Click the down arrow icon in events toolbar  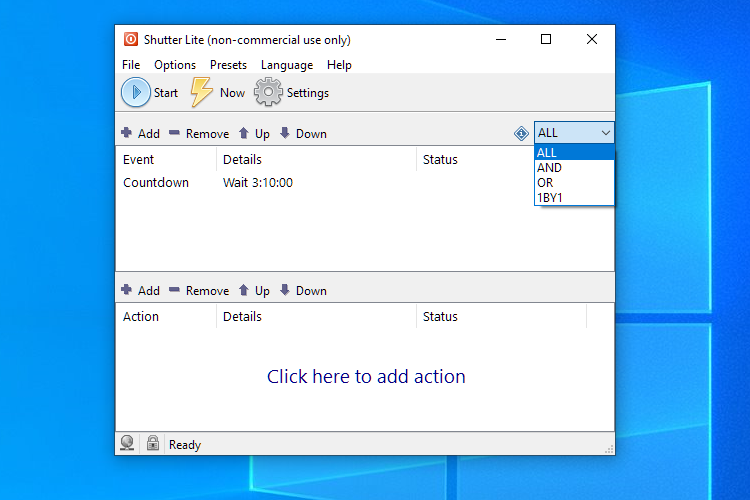click(285, 133)
